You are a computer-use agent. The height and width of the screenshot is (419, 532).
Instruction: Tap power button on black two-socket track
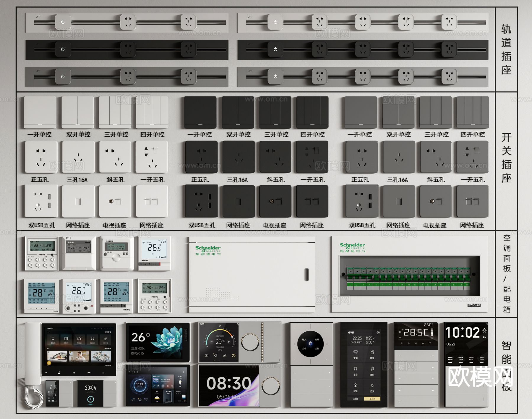(x=63, y=49)
